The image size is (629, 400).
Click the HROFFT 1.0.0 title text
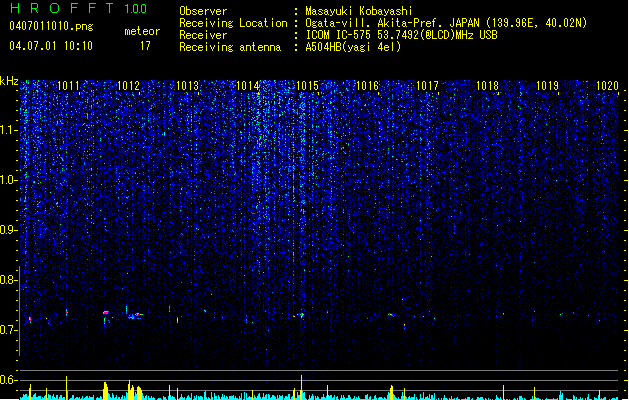79,8
